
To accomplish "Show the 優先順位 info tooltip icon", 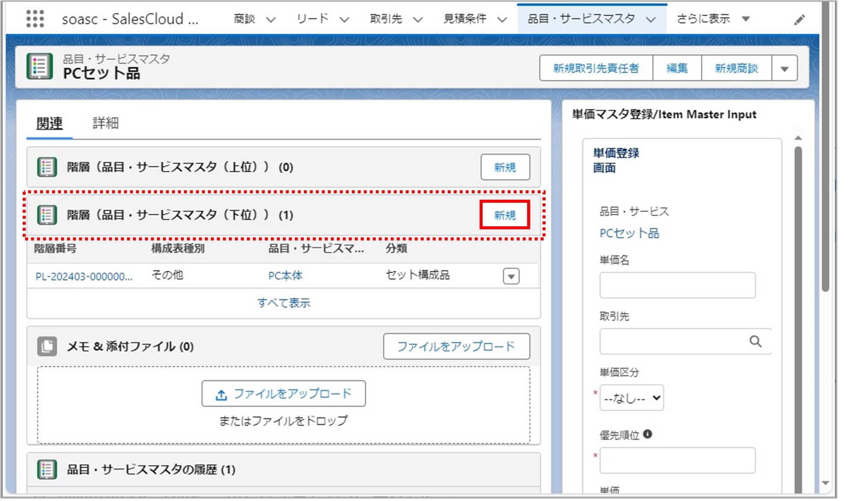I will pos(647,434).
